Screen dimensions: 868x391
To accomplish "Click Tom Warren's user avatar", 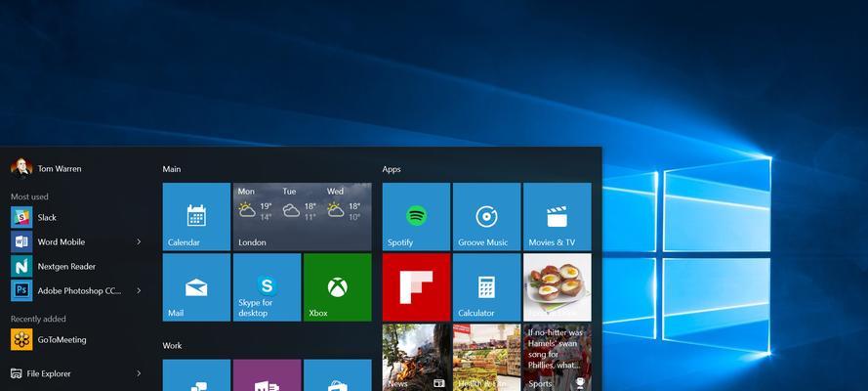I will tap(21, 168).
